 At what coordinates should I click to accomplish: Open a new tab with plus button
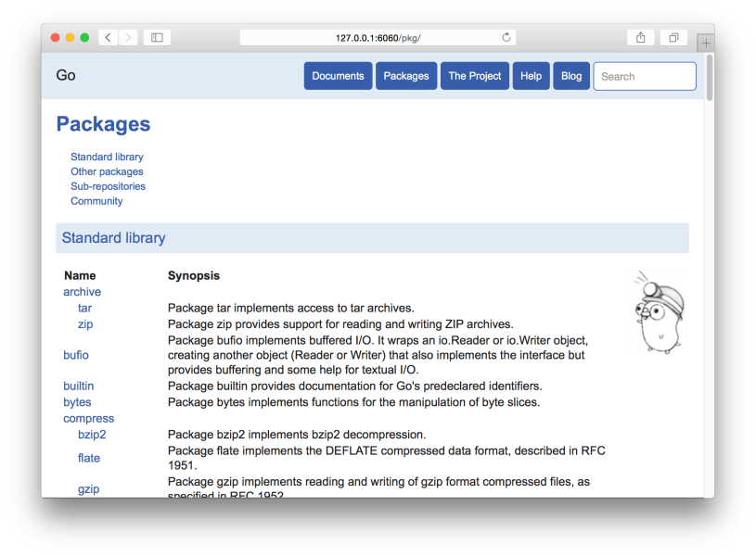705,44
